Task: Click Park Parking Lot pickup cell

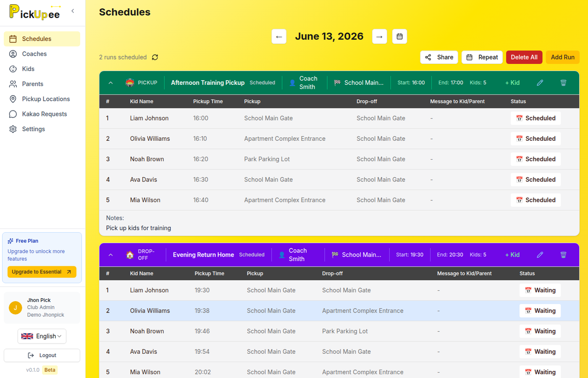Action: point(267,159)
